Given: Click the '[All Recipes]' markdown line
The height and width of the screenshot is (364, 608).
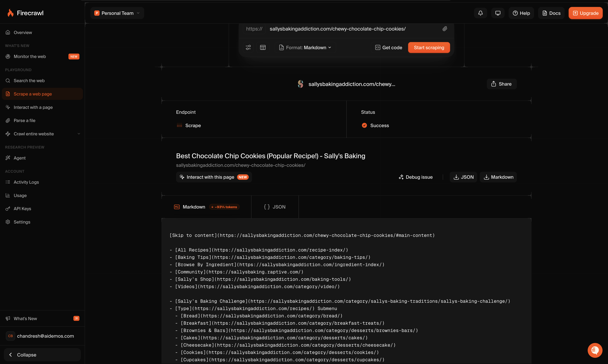Looking at the screenshot, I should (x=259, y=250).
